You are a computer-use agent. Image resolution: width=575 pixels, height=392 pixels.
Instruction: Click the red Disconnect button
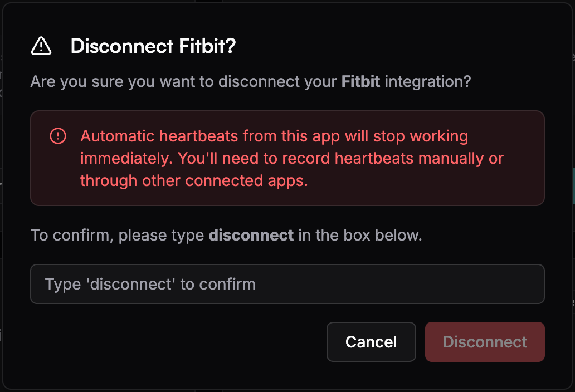coord(485,342)
